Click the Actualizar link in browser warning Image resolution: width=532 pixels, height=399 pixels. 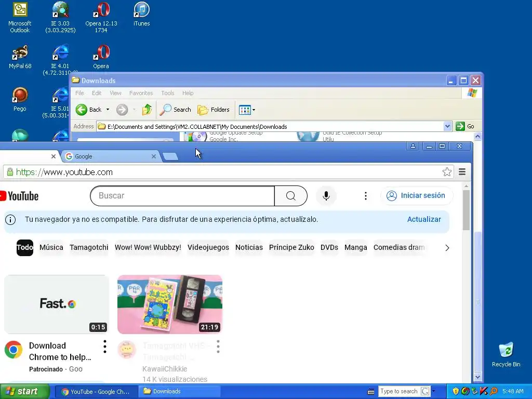[x=424, y=219]
